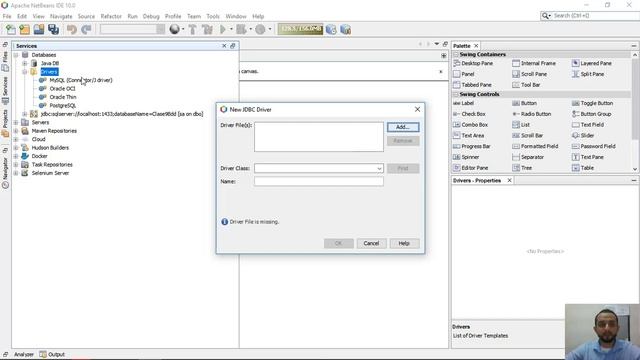The height and width of the screenshot is (360, 640).
Task: Click the globe browser toolbar icon
Action: click(175, 29)
